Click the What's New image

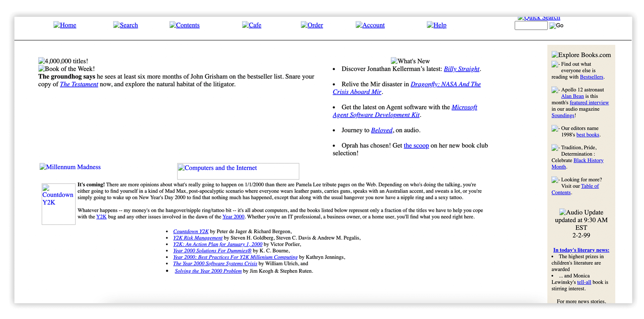(x=410, y=61)
